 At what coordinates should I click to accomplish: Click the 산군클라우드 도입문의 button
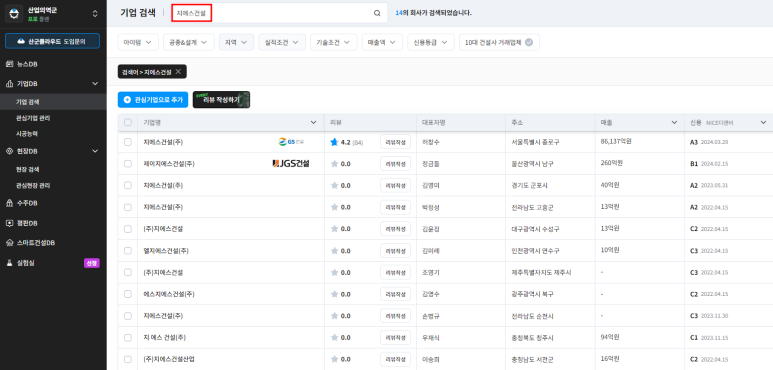click(52, 41)
